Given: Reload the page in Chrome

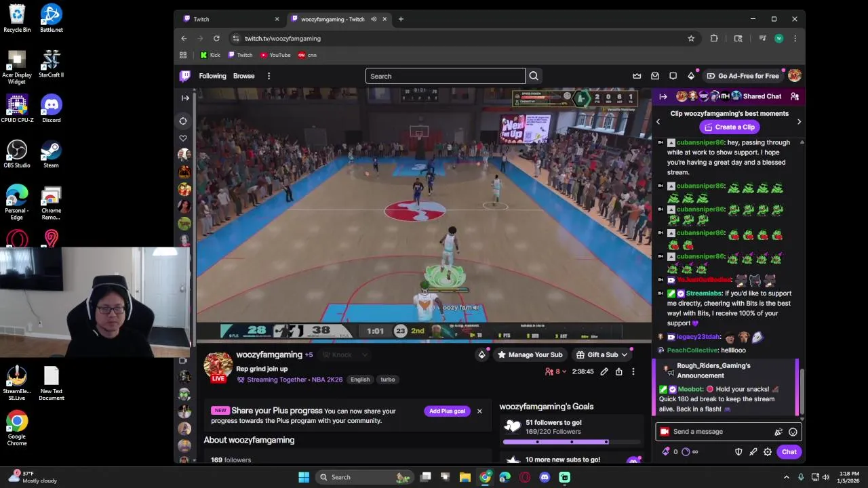Looking at the screenshot, I should tap(216, 39).
